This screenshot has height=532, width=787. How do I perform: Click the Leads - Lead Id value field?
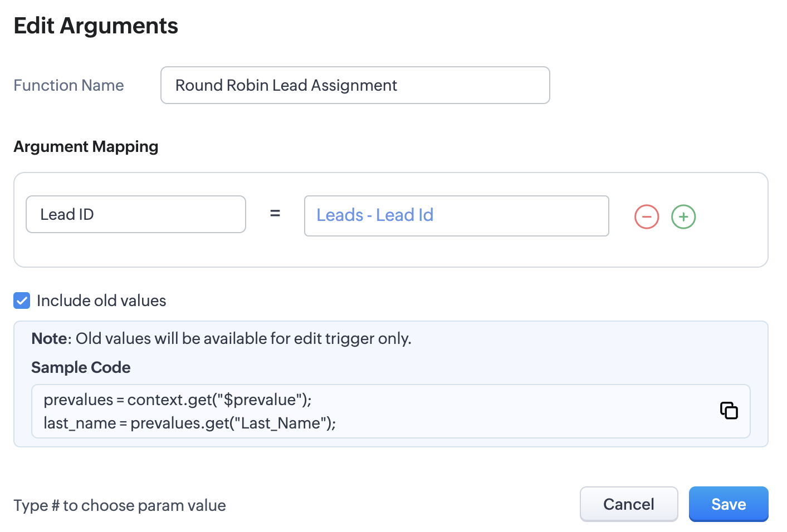(456, 215)
